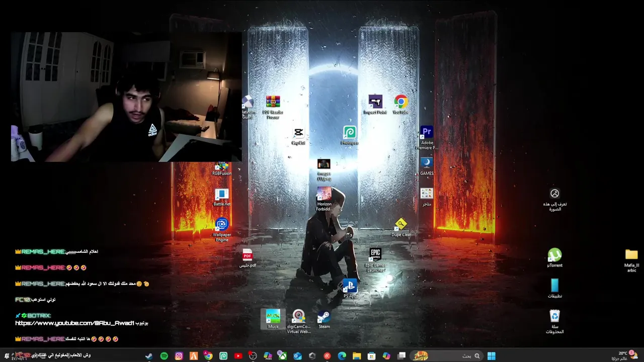Open the Xbox app from taskbar
The image size is (644, 362).
click(283, 356)
